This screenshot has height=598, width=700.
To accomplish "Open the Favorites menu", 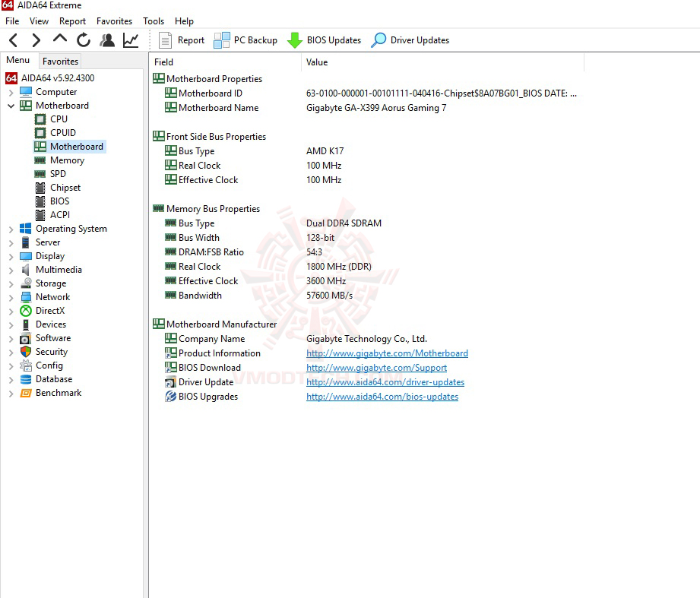I will (114, 21).
